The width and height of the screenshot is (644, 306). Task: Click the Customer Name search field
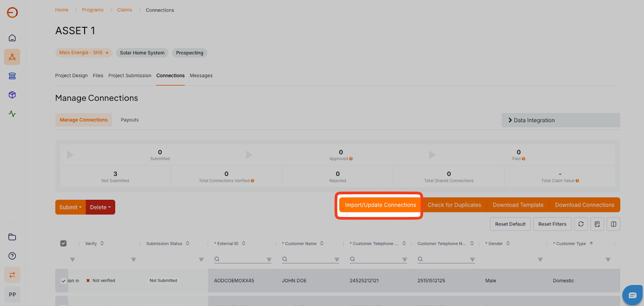click(310, 259)
